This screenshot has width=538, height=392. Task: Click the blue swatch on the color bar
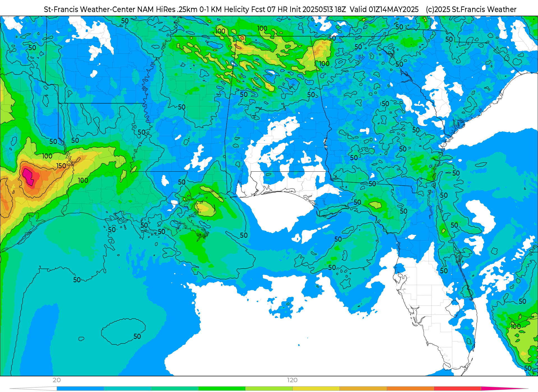80,389
